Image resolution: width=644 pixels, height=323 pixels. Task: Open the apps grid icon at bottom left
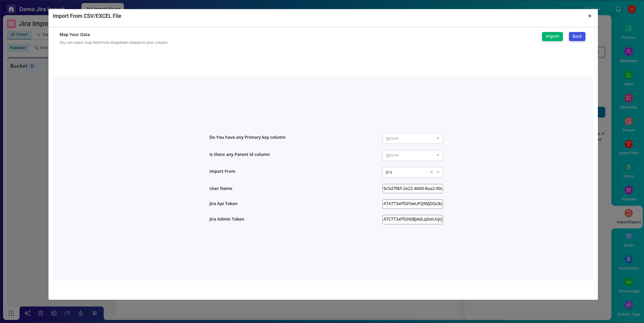(x=11, y=313)
